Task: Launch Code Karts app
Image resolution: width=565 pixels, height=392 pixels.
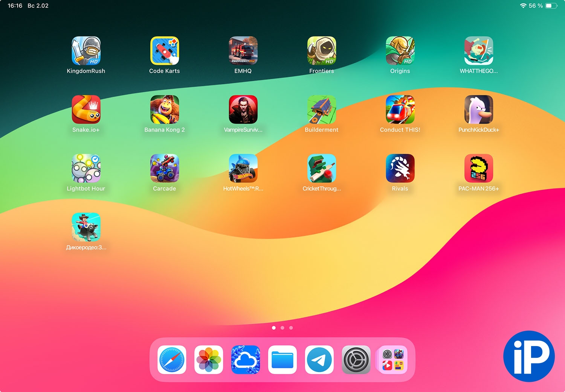Action: 164,51
